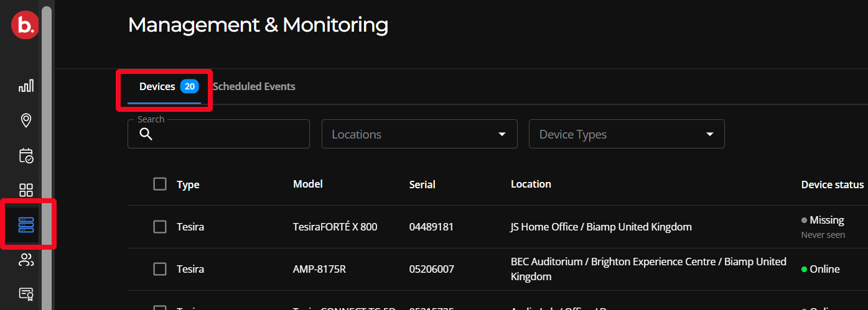The height and width of the screenshot is (310, 868).
Task: Check the box for AMP-8175R row
Action: 160,269
